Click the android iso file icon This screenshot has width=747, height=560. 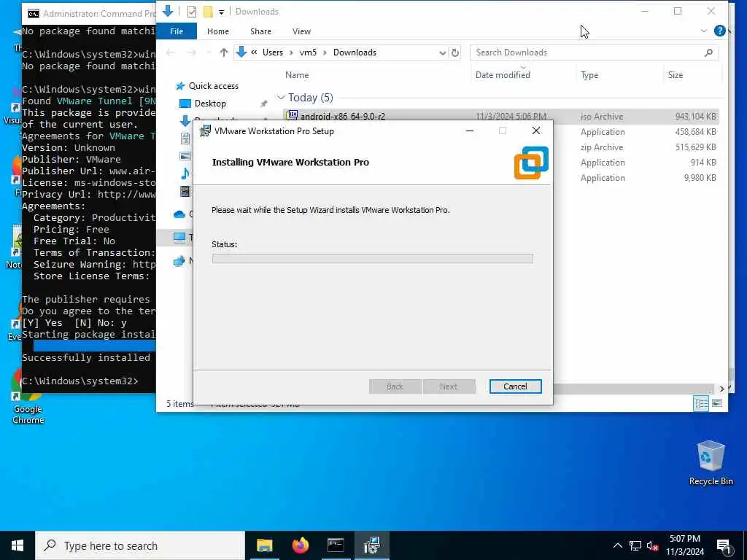point(292,115)
